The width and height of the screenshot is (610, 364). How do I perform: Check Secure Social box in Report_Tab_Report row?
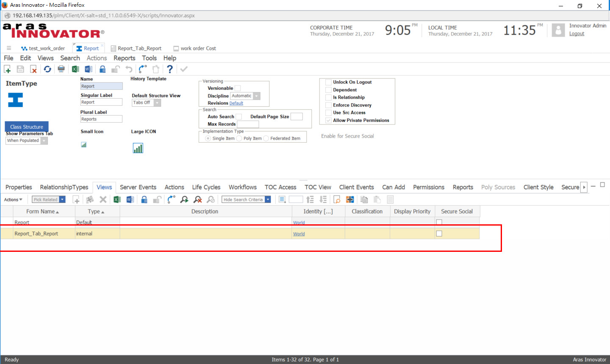coord(439,234)
